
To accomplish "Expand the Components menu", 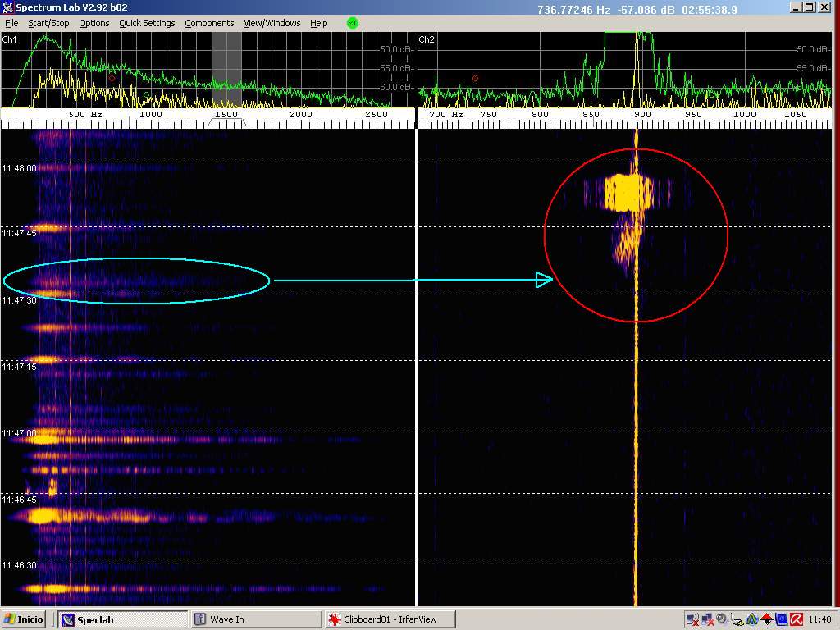I will [x=209, y=23].
